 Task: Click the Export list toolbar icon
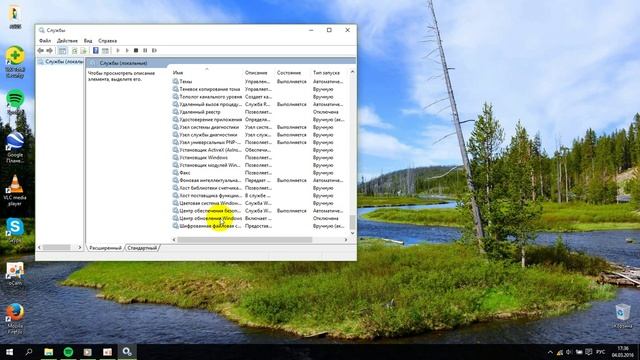(x=84, y=51)
